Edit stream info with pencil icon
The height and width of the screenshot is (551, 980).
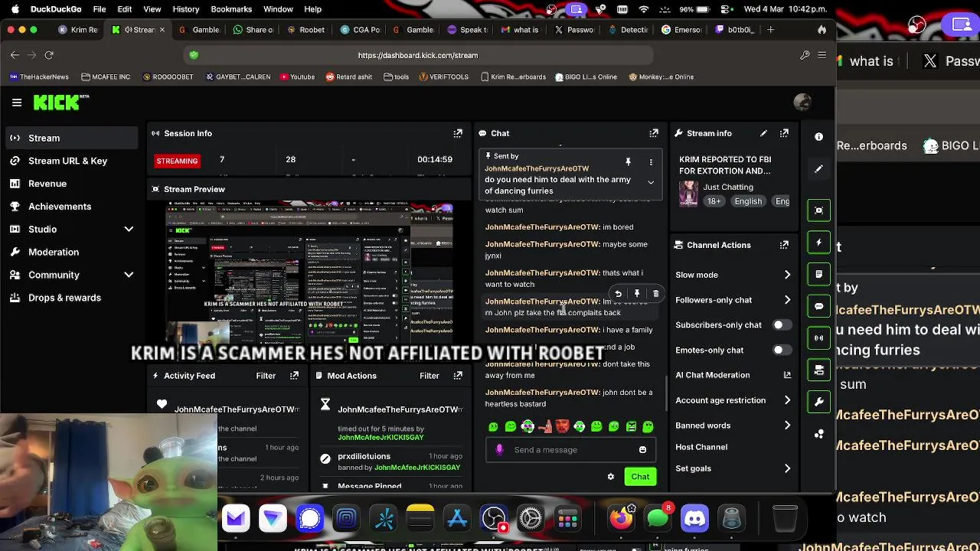point(763,133)
